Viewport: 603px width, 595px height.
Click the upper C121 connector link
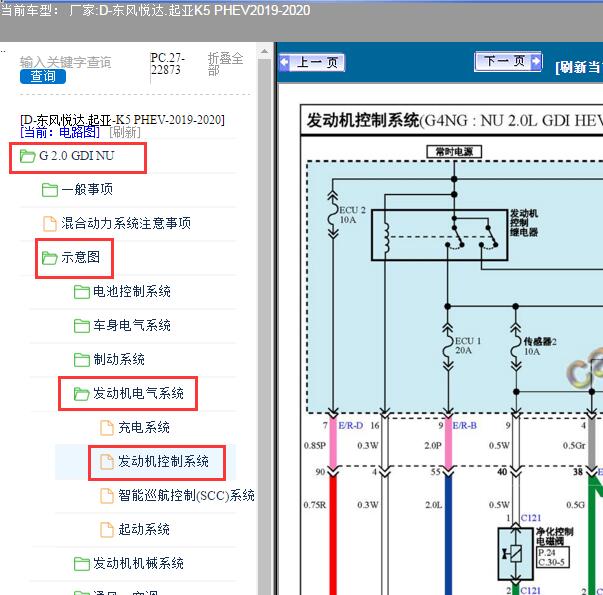pos(531,518)
